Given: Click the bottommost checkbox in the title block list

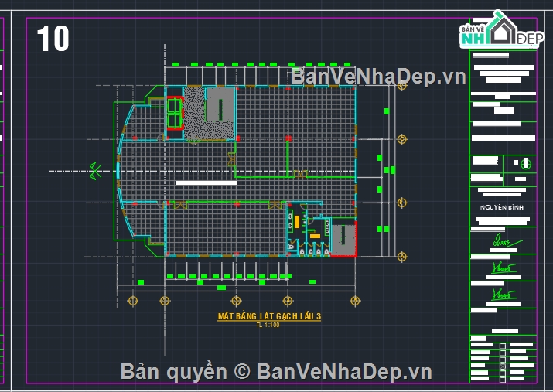Looking at the screenshot, I should (x=503, y=379).
